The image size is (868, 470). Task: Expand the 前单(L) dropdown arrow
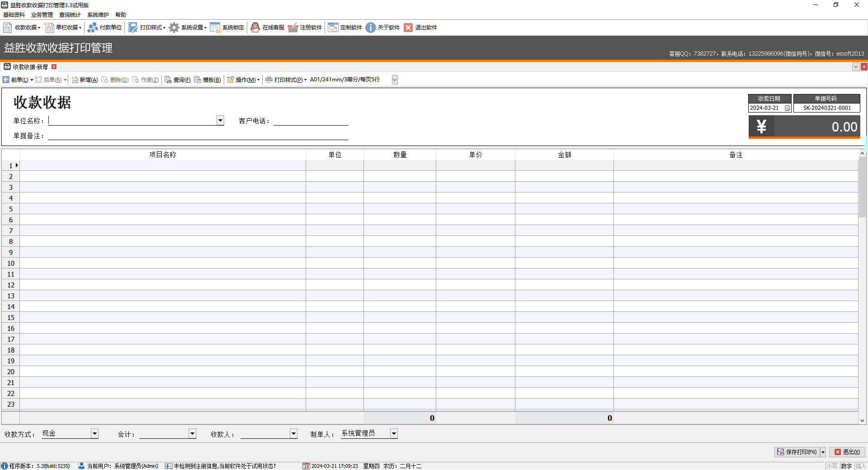tap(32, 80)
